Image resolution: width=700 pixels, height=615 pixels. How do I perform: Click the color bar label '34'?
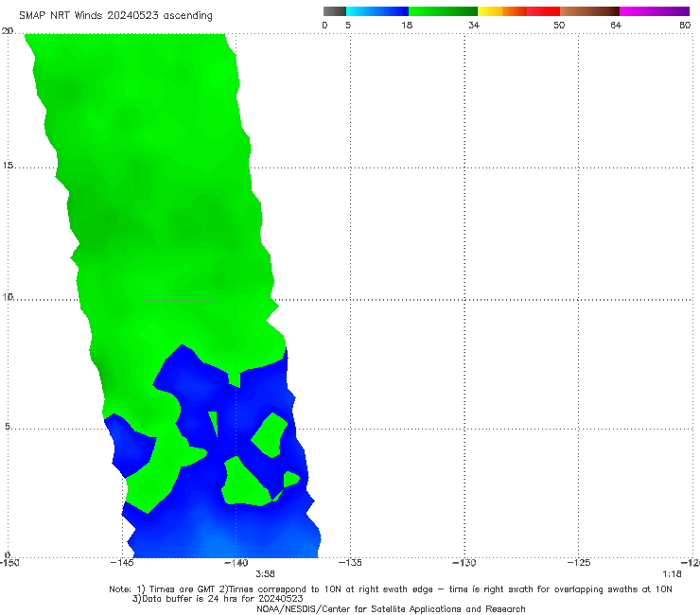(x=474, y=25)
